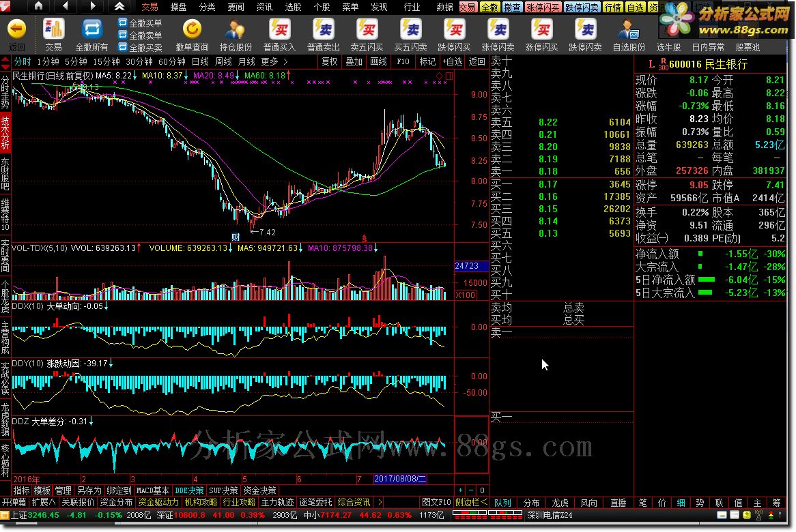
Task: Go forward with the right arrow icon
Action: click(92, 7)
